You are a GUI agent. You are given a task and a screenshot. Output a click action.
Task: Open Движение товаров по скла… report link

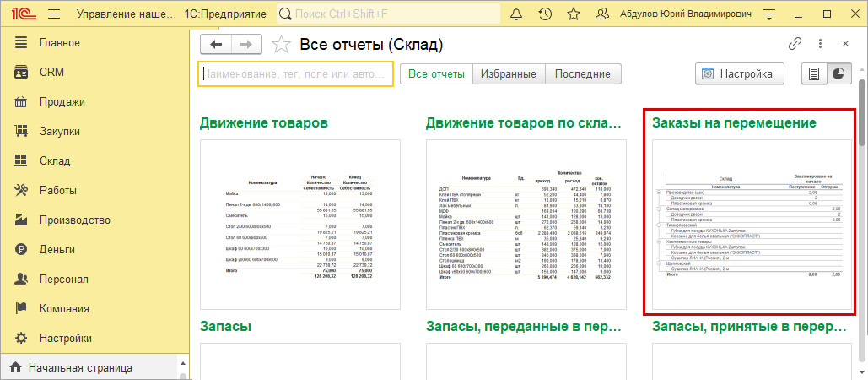524,123
